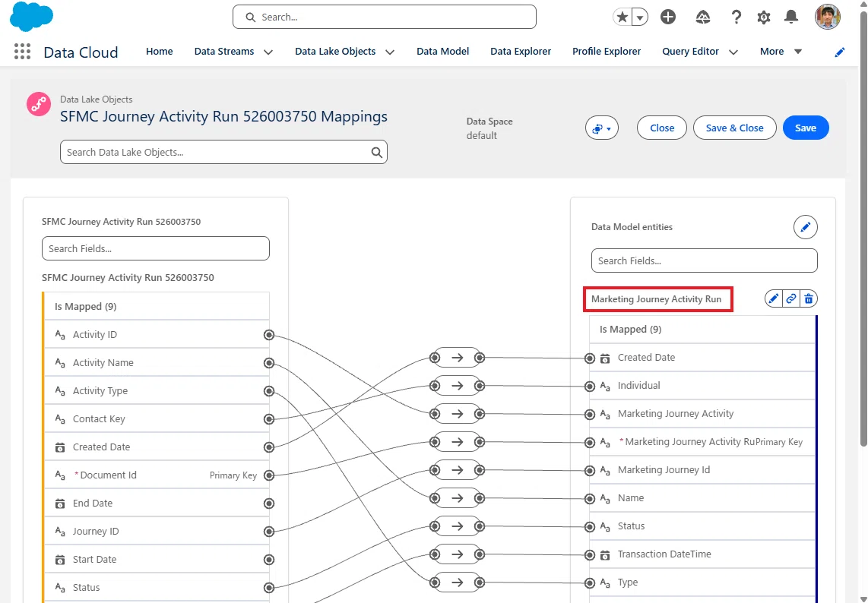The image size is (868, 603).
Task: Click the source Search Fields box
Action: (x=156, y=248)
